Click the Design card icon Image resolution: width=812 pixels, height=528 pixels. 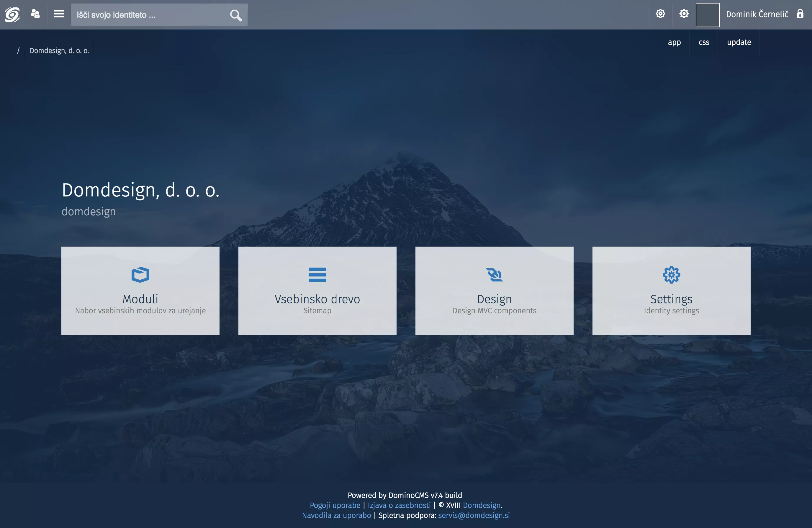coord(494,275)
